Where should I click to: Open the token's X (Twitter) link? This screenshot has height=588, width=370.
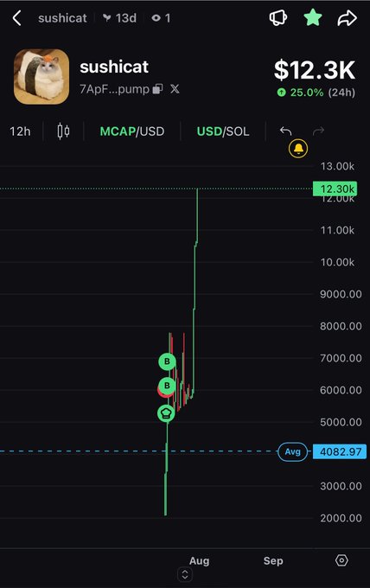(x=175, y=89)
